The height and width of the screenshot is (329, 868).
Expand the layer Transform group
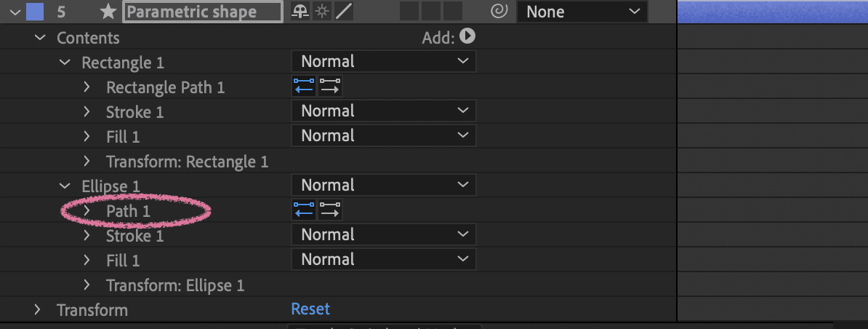tap(37, 310)
